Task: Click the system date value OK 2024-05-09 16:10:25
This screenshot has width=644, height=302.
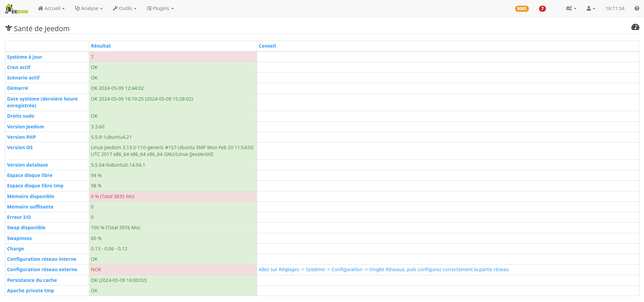Action: 142,99
